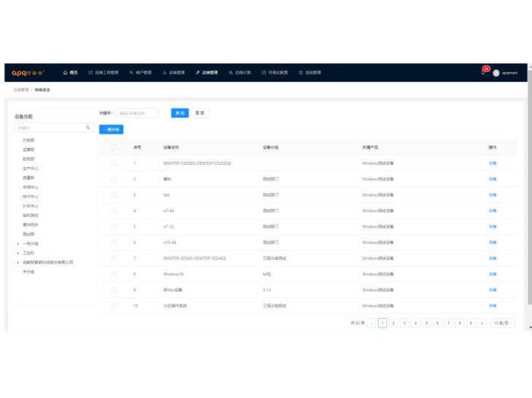Switch to 客户管理 in the top navigation

pyautogui.click(x=141, y=73)
